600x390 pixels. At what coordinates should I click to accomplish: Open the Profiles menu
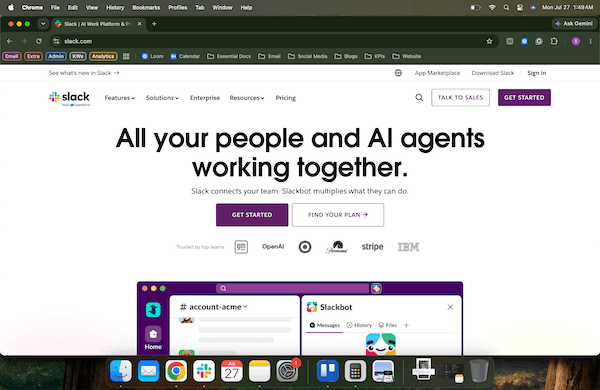coord(178,7)
